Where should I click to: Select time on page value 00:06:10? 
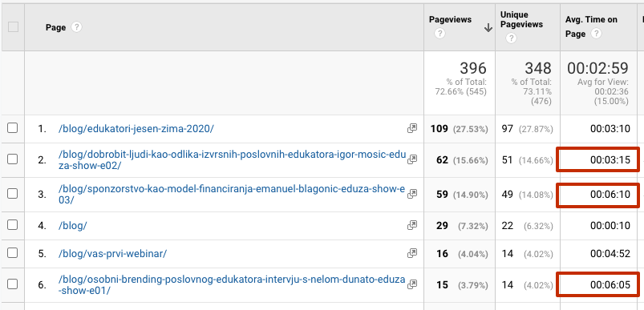(x=610, y=195)
